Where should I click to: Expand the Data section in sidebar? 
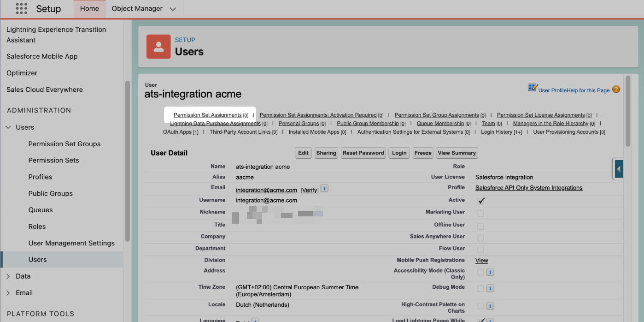[8, 276]
